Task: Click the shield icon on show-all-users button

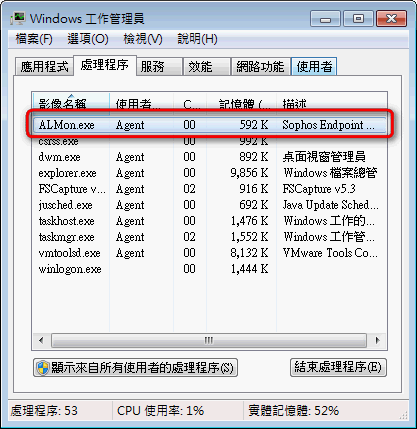Action: click(x=43, y=368)
